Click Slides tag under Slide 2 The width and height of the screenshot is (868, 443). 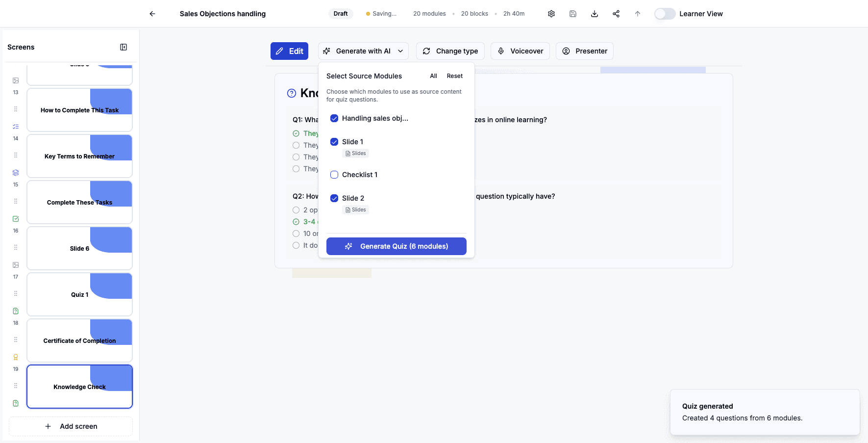tap(356, 210)
